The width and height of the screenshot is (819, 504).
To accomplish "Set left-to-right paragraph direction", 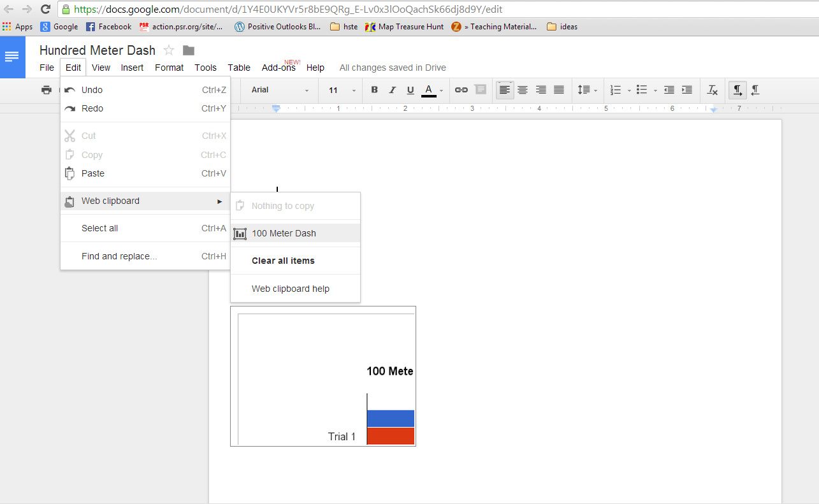I will 737,90.
